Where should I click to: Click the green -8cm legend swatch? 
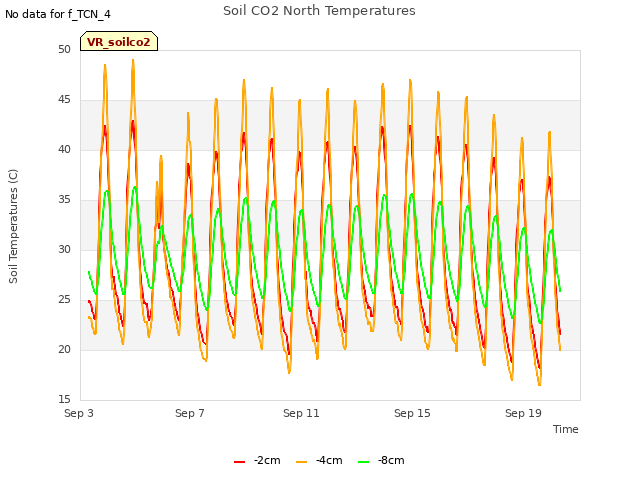coord(363,462)
